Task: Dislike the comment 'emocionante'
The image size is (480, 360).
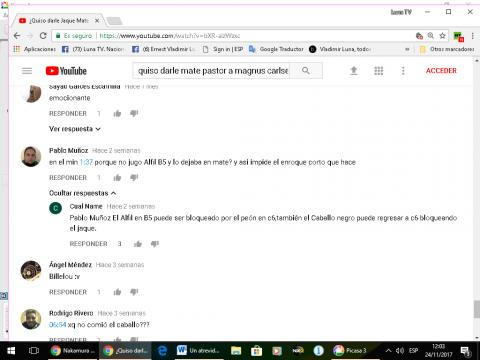Action: pyautogui.click(x=134, y=114)
